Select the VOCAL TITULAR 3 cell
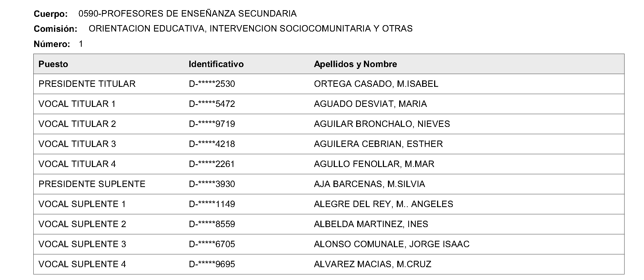 (77, 144)
